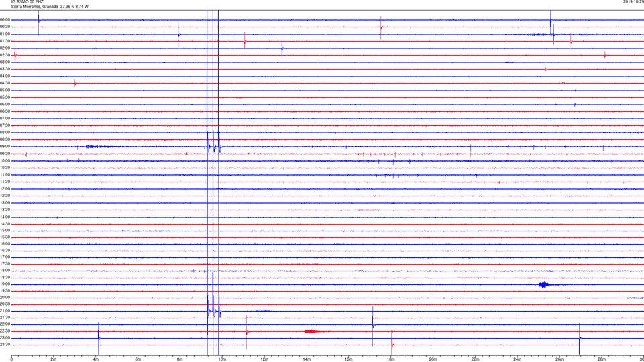Select the 14m axis tick label
The width and height of the screenshot is (644, 362).
[x=307, y=359]
